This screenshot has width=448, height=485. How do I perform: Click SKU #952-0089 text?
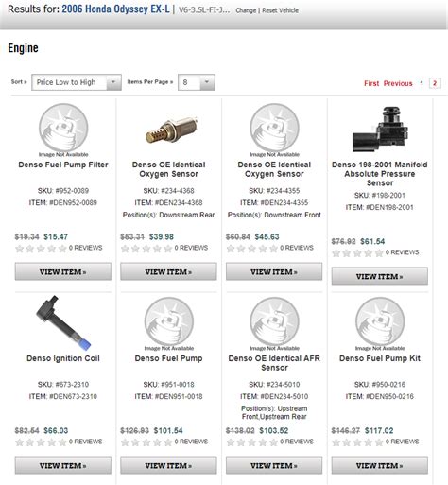[63, 191]
